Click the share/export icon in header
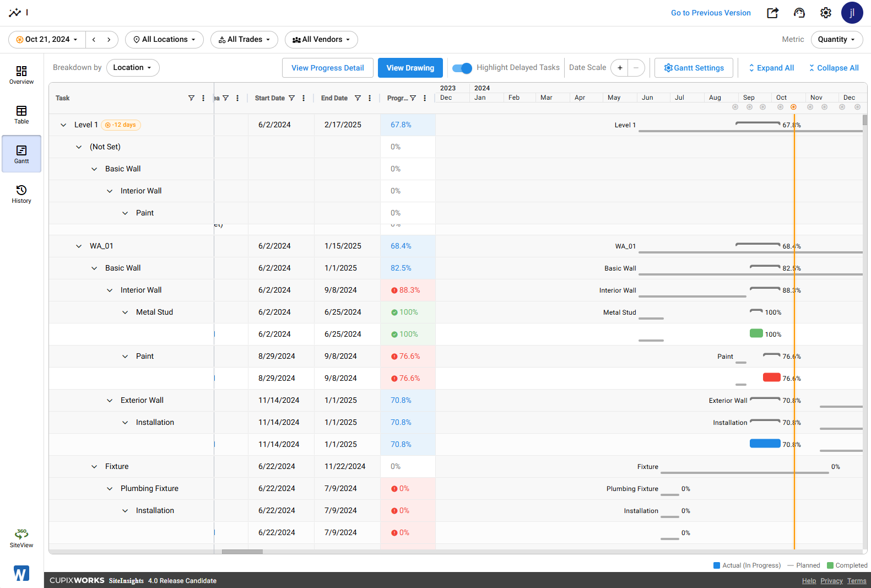Viewport: 871px width, 588px height. (773, 13)
